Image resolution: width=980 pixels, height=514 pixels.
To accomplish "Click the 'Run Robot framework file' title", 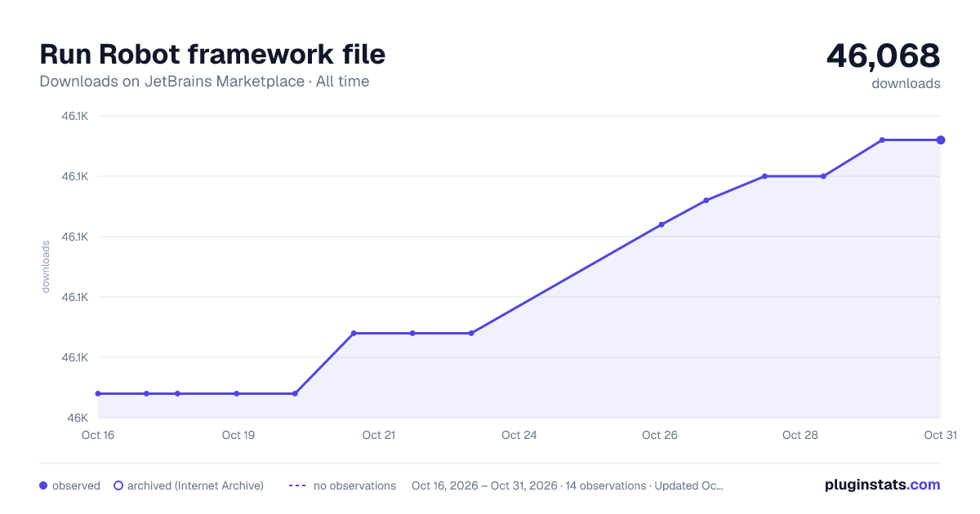I will tap(212, 54).
